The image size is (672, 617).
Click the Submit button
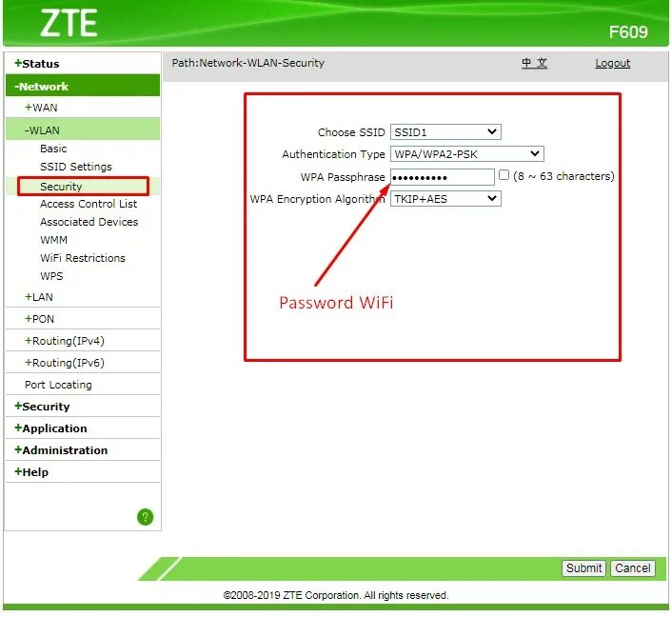[x=583, y=568]
